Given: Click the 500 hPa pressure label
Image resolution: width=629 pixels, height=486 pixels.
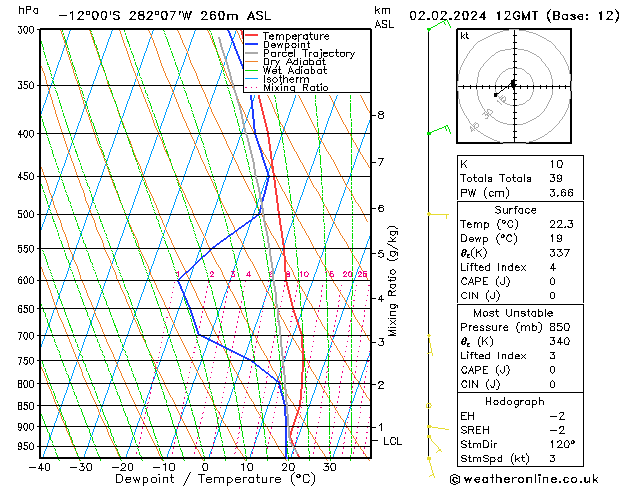Looking at the screenshot, I should point(28,215).
